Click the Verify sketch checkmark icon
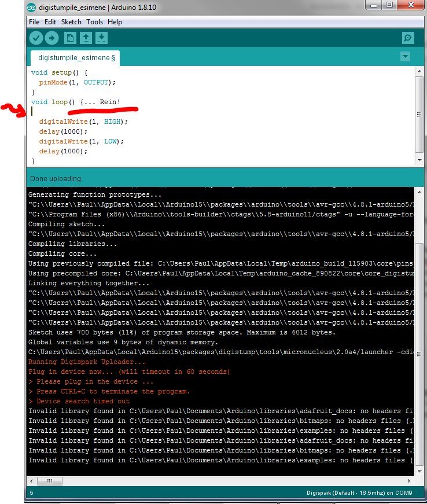 pyautogui.click(x=36, y=38)
